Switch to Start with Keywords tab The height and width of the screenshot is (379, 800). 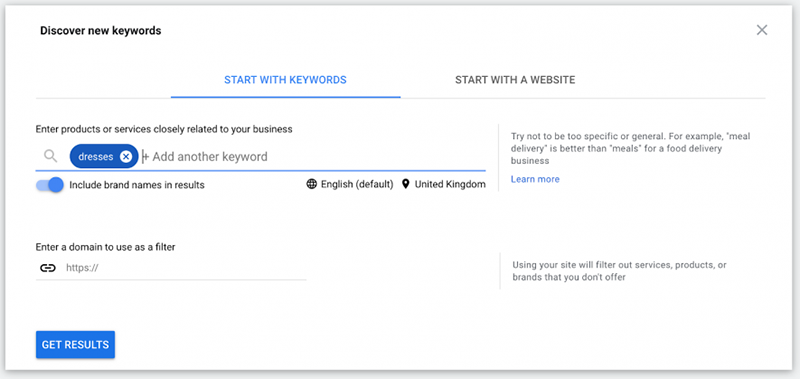pyautogui.click(x=285, y=80)
